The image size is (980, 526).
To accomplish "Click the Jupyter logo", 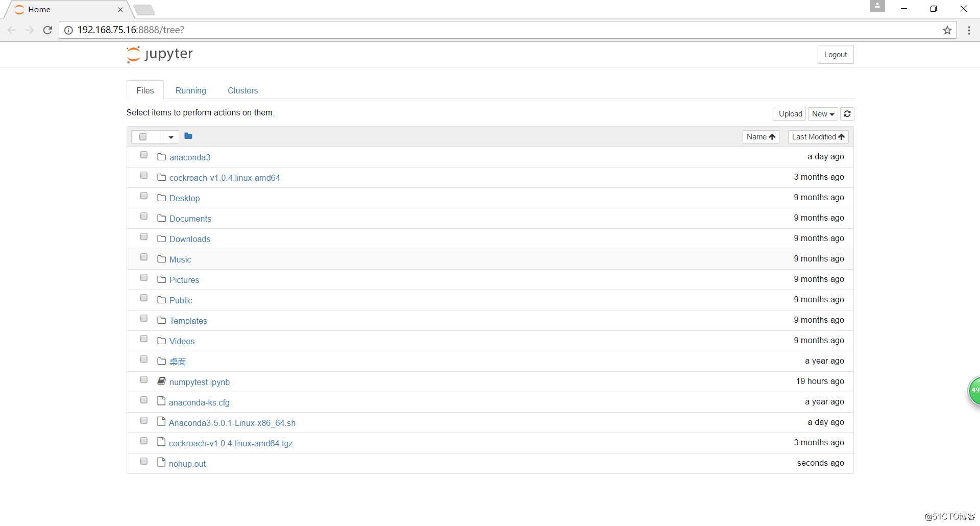I will click(159, 54).
